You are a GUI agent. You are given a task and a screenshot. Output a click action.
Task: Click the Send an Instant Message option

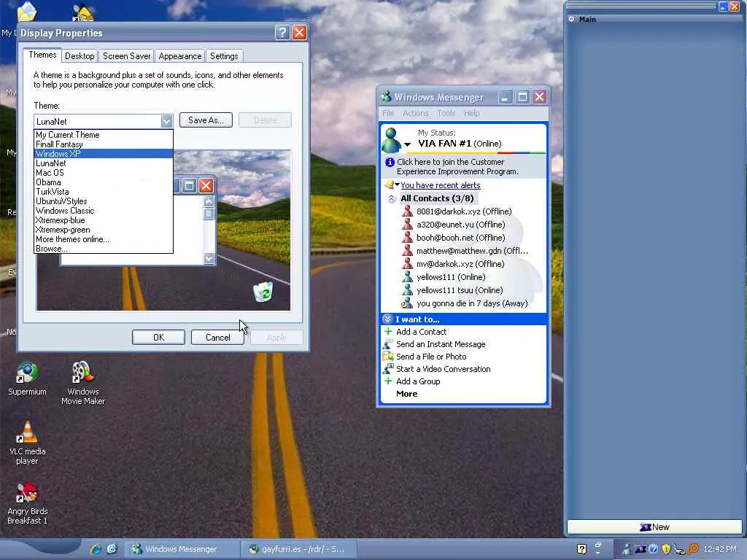pos(441,344)
